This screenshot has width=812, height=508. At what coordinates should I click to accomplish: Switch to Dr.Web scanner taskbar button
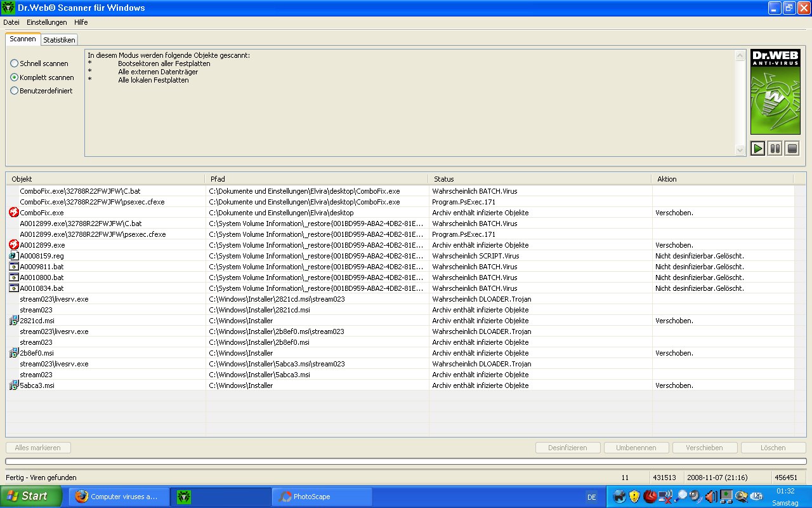[220, 497]
